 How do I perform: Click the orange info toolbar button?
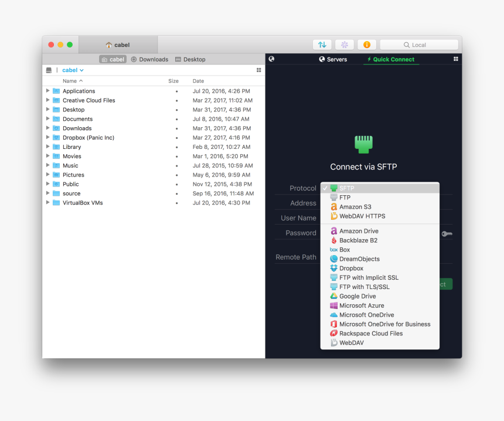tap(367, 45)
